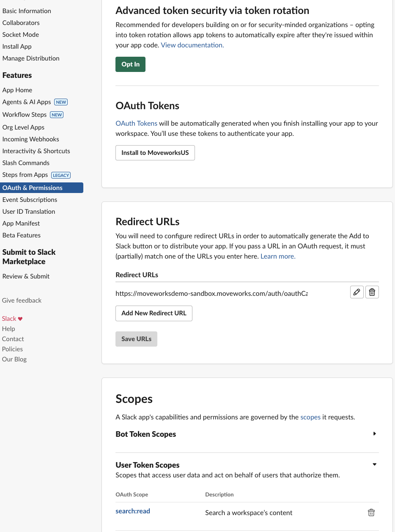Expand the Bot Token Scopes section
Image resolution: width=395 pixels, height=532 pixels.
[x=375, y=434]
